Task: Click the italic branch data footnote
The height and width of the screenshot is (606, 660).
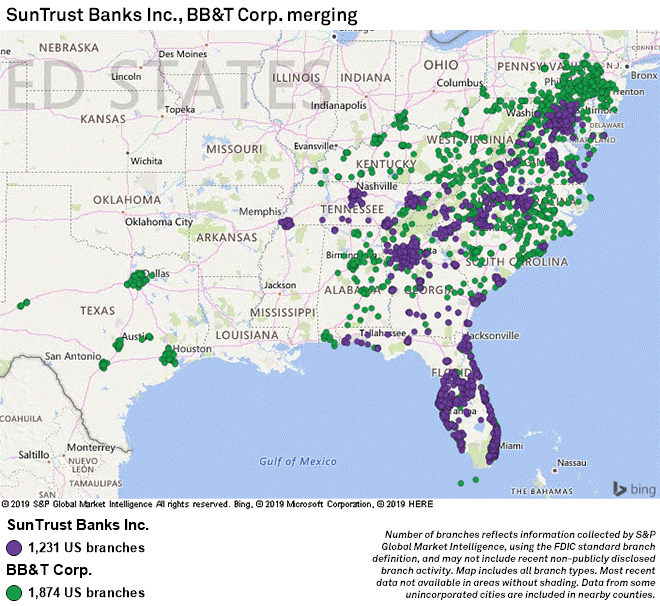Action: click(514, 564)
